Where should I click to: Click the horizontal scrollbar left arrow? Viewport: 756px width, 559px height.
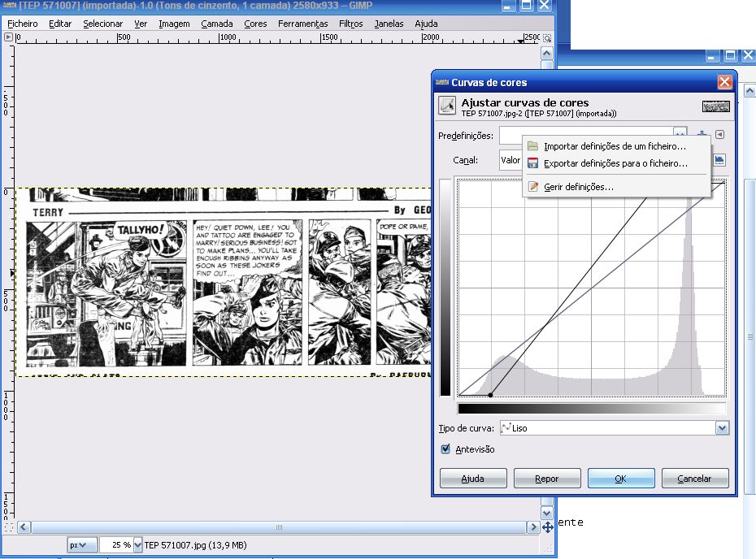click(24, 527)
